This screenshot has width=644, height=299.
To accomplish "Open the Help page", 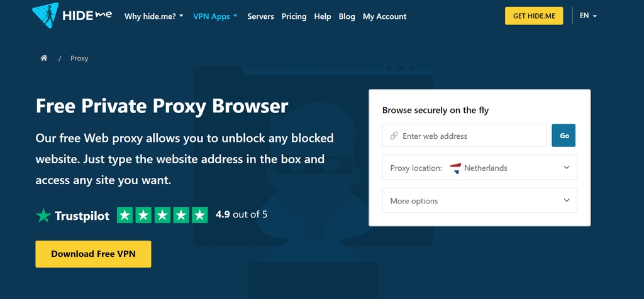I will [323, 16].
